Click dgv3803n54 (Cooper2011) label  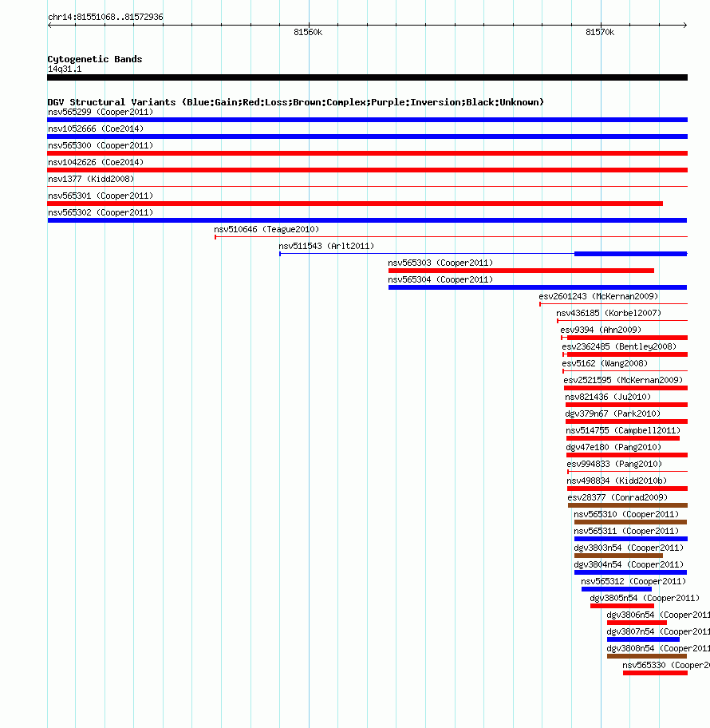click(x=629, y=548)
